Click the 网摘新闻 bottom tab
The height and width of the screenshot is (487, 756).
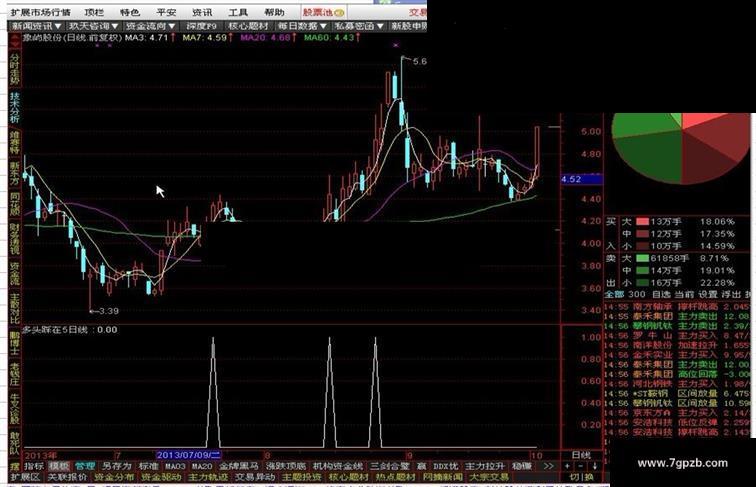click(442, 477)
